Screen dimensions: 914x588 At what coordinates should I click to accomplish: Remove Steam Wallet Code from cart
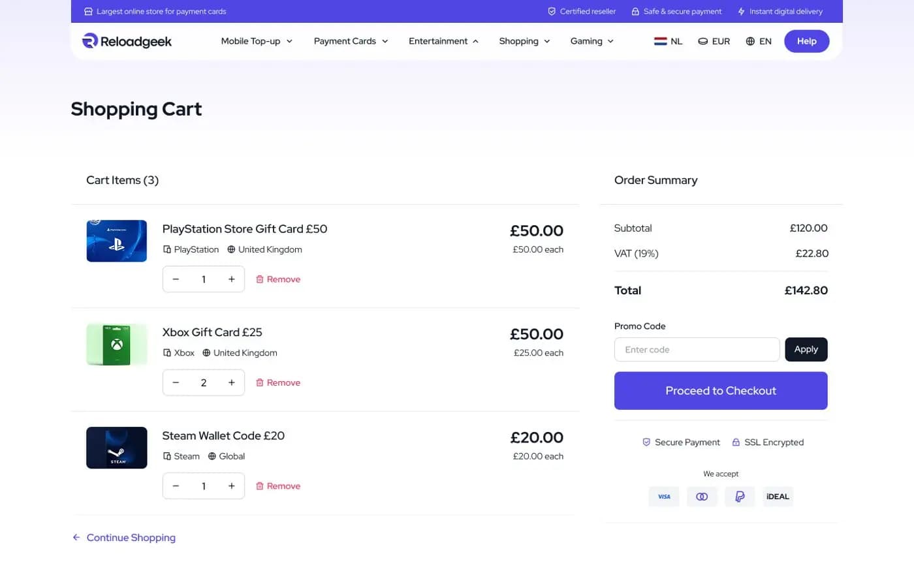[x=278, y=486]
